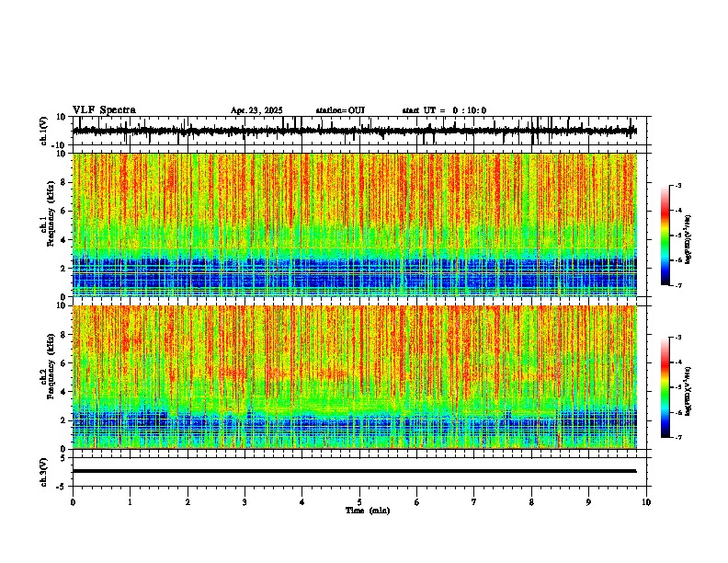Click the "station=OUI" label
This screenshot has height=563, width=728.
pyautogui.click(x=340, y=110)
